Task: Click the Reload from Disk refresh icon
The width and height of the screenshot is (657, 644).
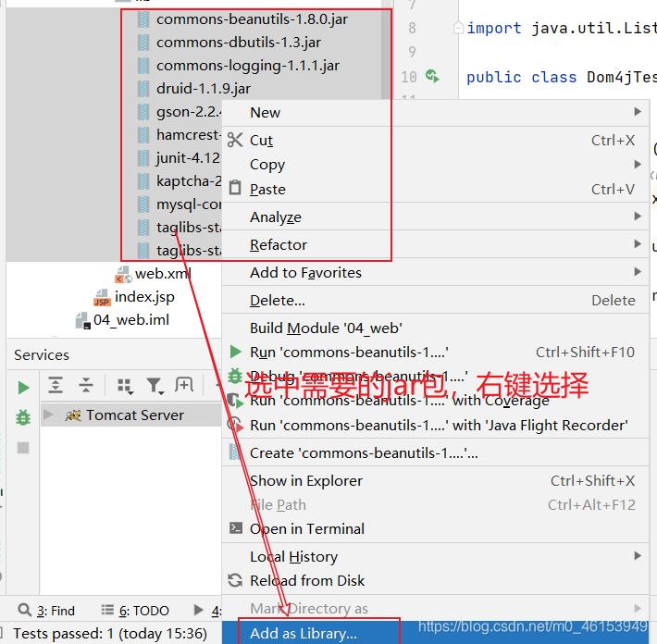Action: 235,580
